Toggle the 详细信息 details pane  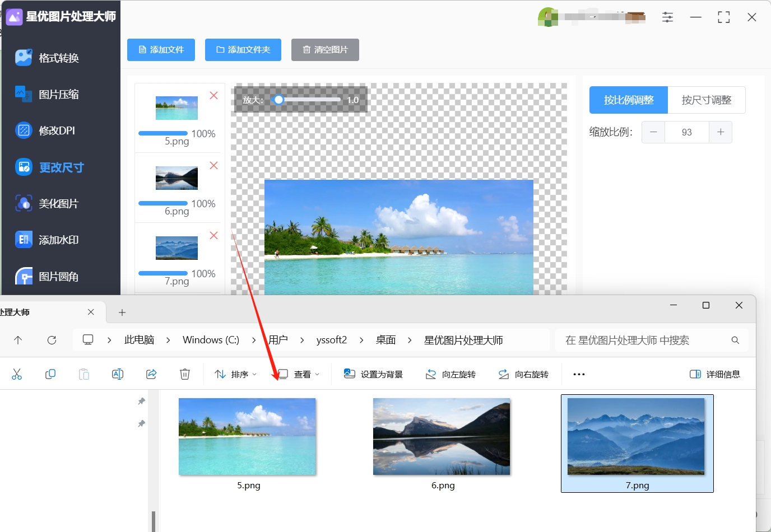click(715, 374)
